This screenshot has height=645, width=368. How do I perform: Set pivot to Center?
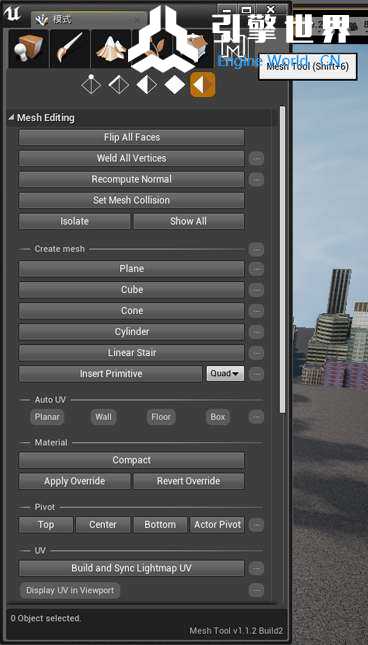[x=103, y=525]
